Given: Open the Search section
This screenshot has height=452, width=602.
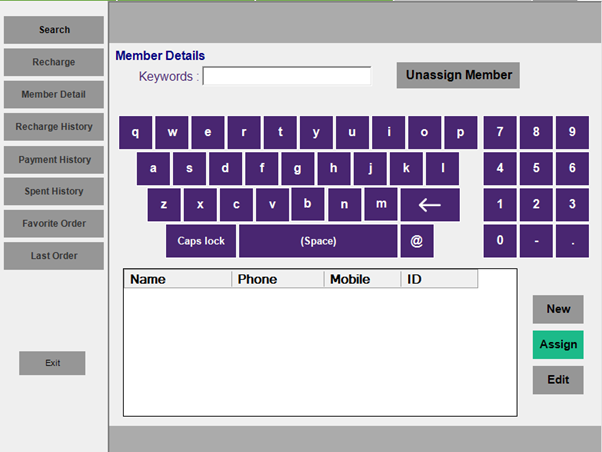Looking at the screenshot, I should pos(54,30).
